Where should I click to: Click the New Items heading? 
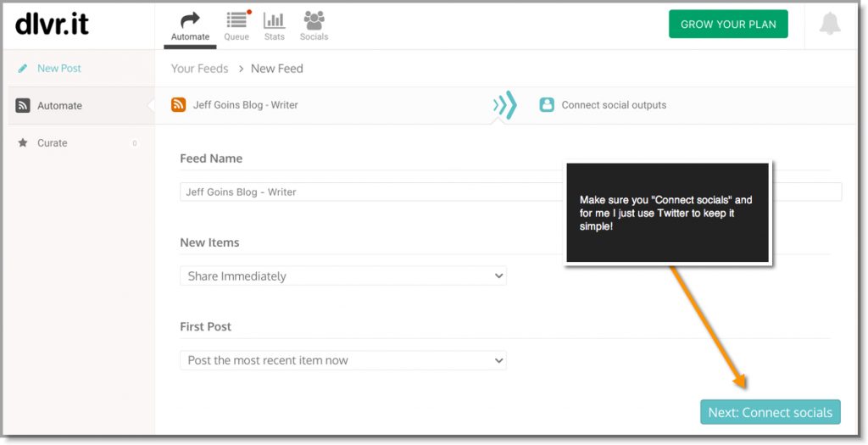click(x=209, y=242)
